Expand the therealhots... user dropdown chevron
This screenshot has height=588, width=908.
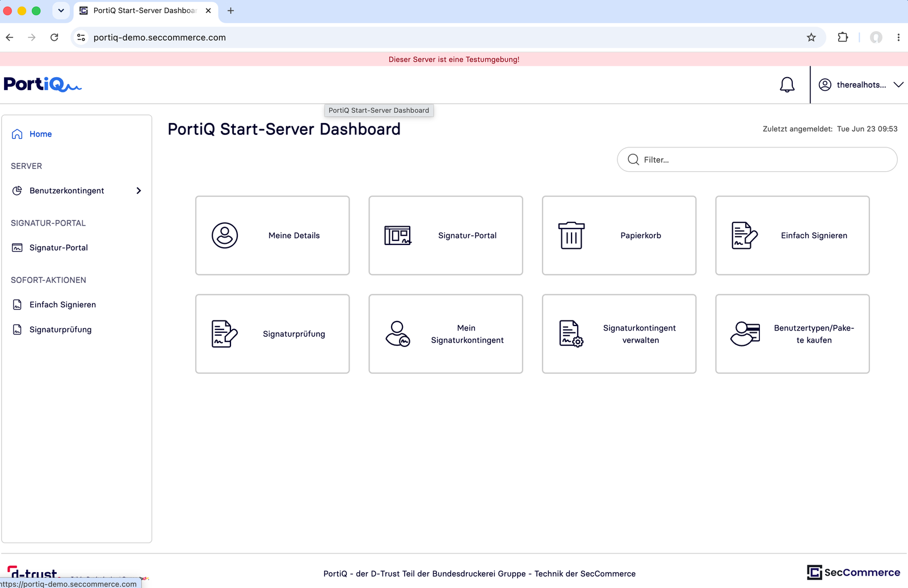898,85
